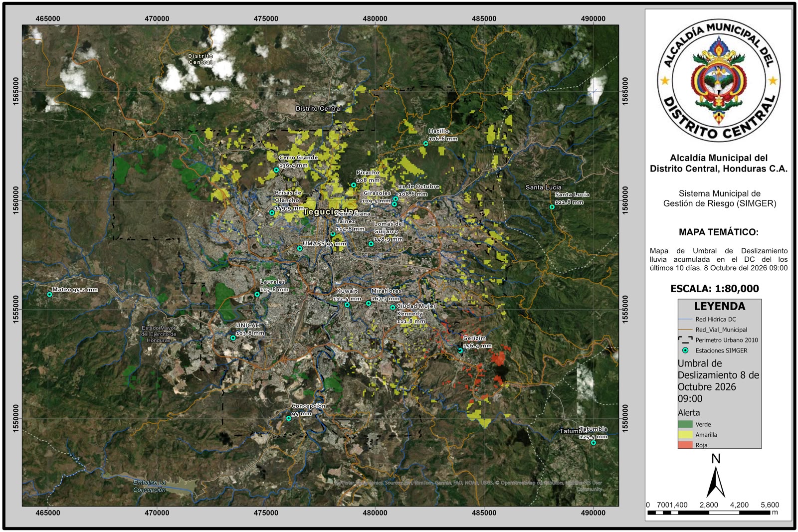Click the 21 de Octubre 108.6 mm label
798x532 pixels.
(x=418, y=190)
